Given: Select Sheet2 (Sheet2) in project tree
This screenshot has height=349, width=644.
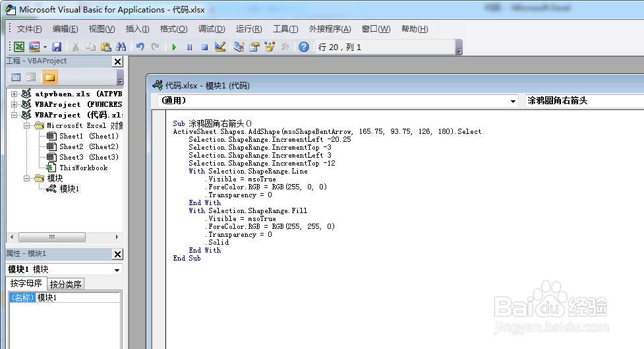Looking at the screenshot, I should coord(89,146).
